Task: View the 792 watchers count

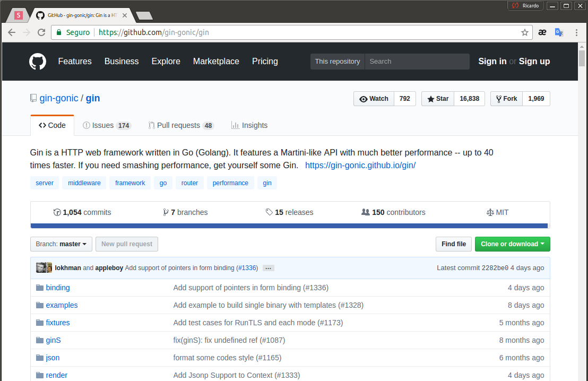Action: pos(404,99)
